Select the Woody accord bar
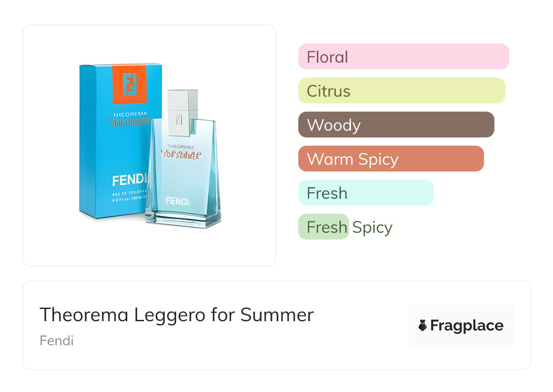Screen dimensions: 553x392 (x=396, y=125)
